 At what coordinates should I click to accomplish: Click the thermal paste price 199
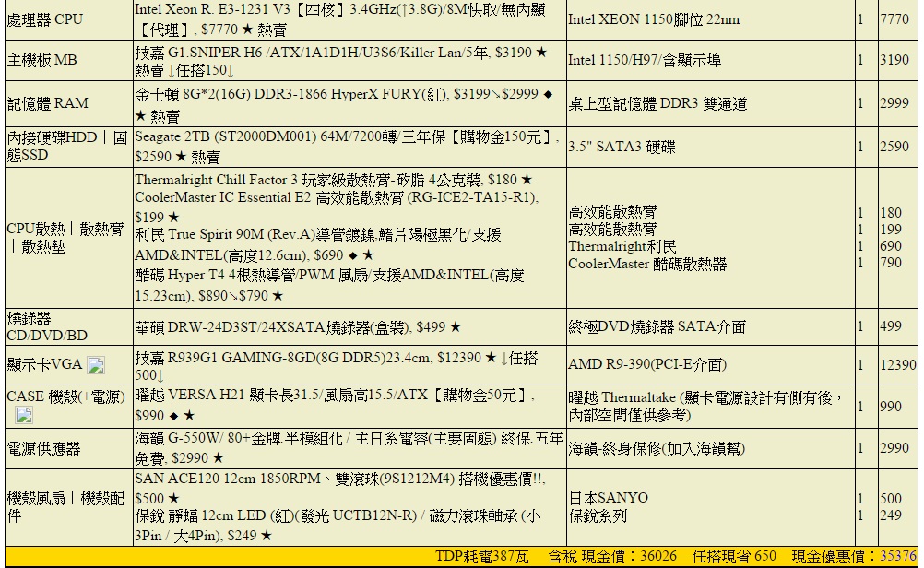click(891, 230)
